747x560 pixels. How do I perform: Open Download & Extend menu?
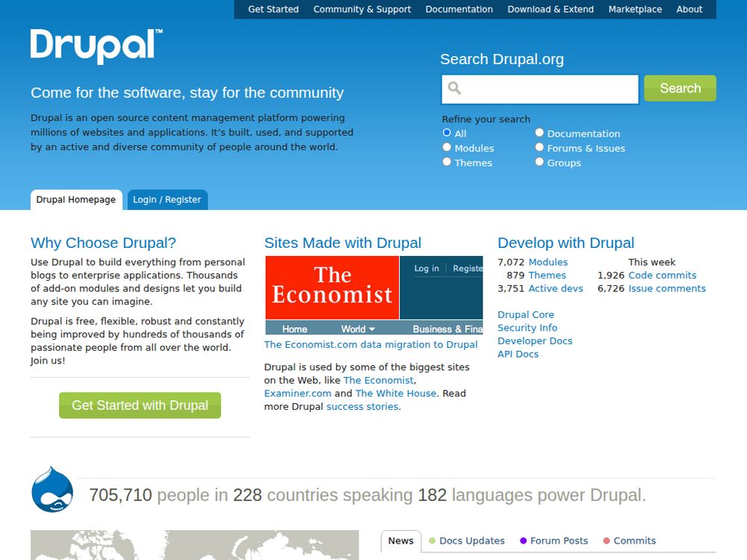tap(551, 9)
